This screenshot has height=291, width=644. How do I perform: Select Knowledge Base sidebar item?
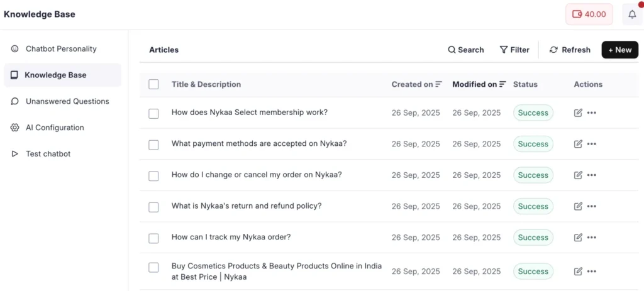pyautogui.click(x=62, y=75)
